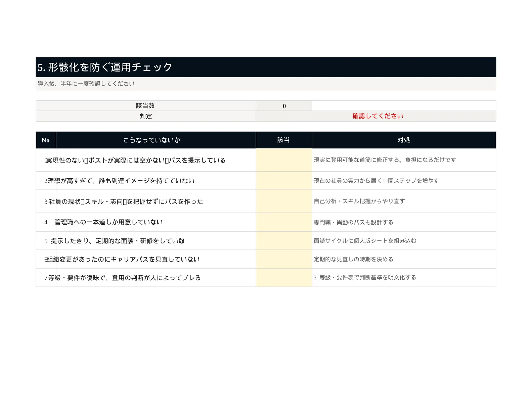Select the row '組織変更があったのにキャリアパスを見直していない'
The image size is (532, 411).
click(x=266, y=259)
